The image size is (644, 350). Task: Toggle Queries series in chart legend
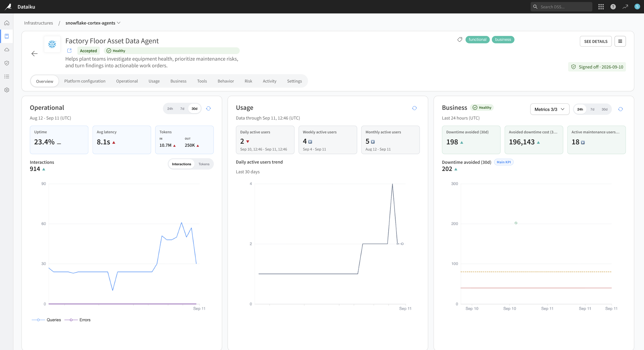46,320
